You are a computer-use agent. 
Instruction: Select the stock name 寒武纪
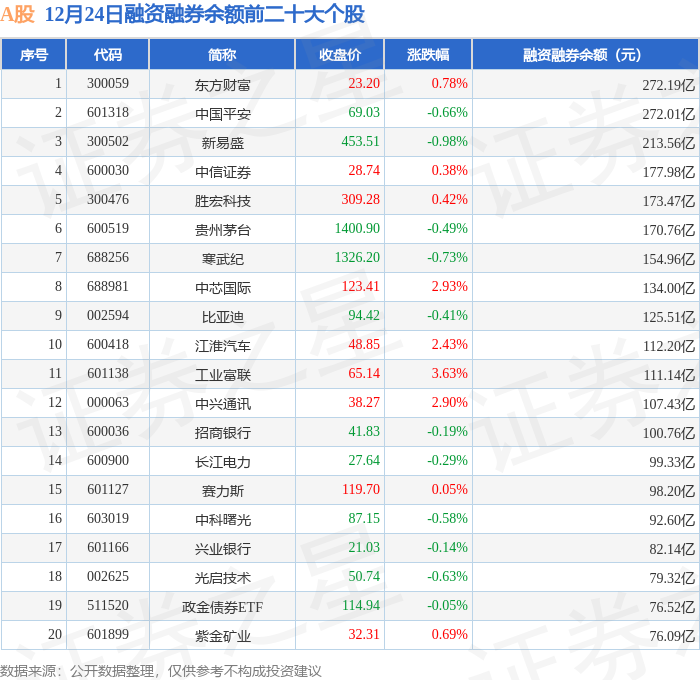(x=222, y=259)
